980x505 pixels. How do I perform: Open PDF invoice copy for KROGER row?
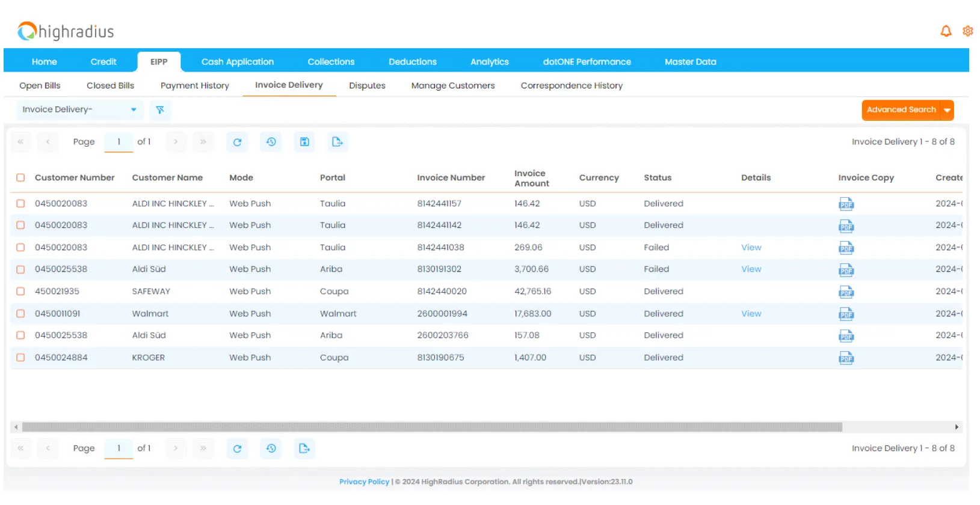pos(846,358)
